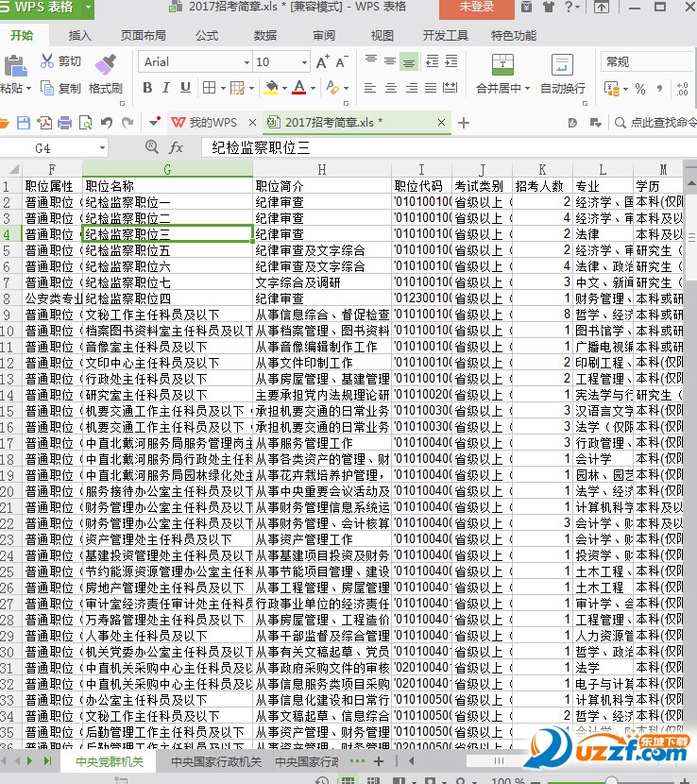Select the Format Painter (格式刷) brush
Viewport: 697px width, 784px height.
coord(106,64)
